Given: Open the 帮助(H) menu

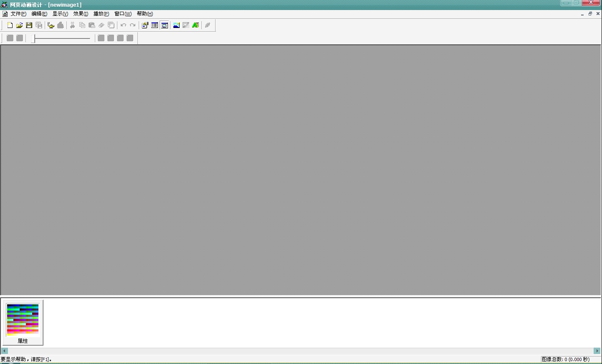Looking at the screenshot, I should 145,14.
